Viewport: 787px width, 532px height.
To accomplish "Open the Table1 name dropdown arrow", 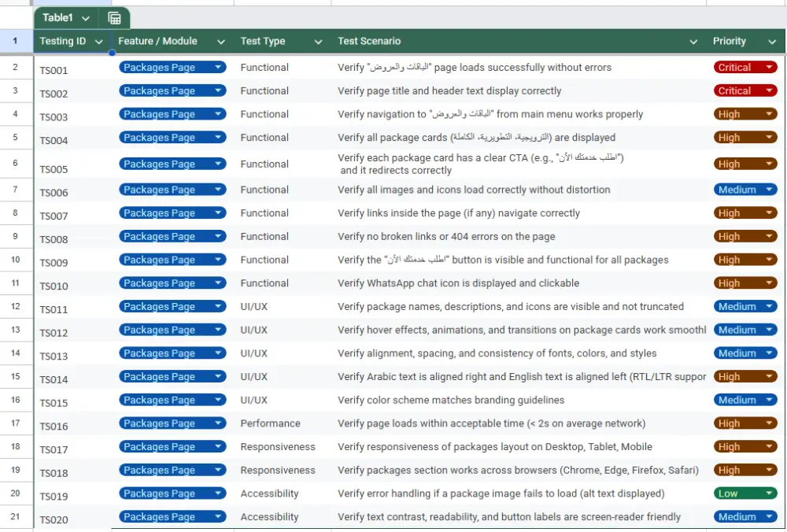I will (x=85, y=18).
